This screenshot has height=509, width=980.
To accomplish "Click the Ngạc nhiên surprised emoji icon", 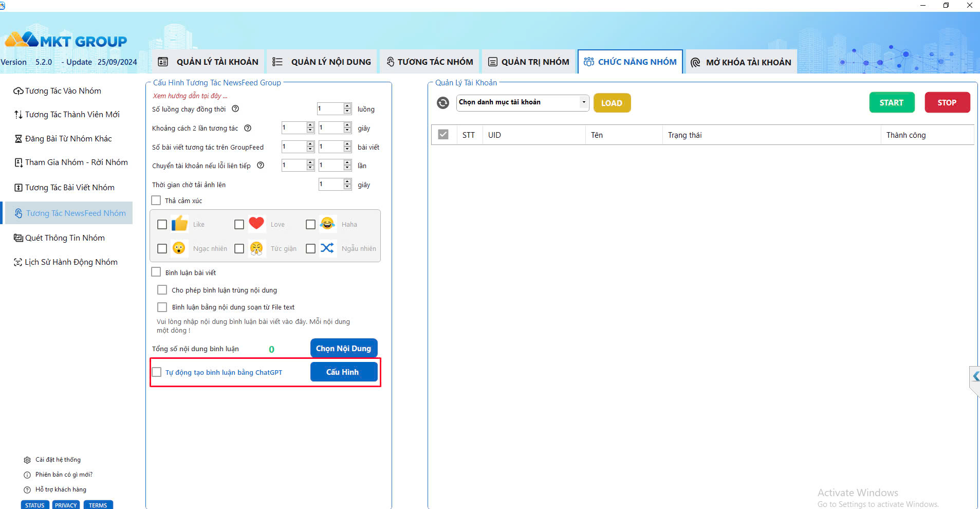I will 179,248.
